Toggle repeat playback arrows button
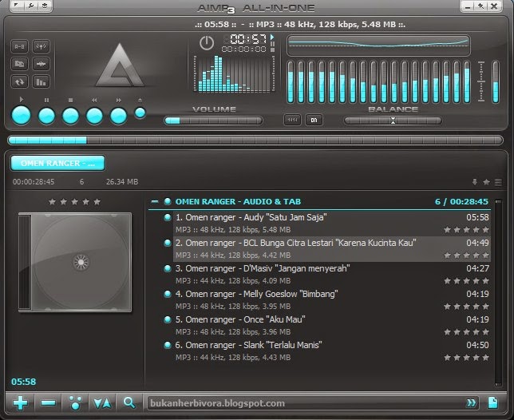 click(19, 81)
